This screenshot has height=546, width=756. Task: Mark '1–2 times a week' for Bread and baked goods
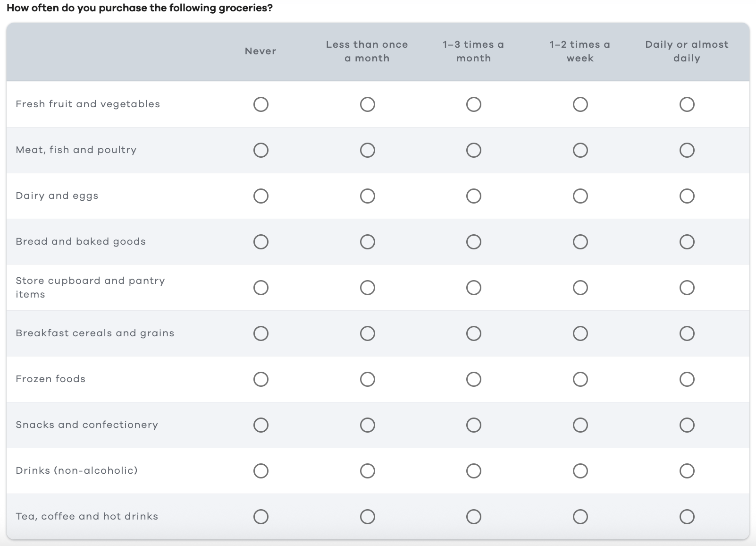580,241
